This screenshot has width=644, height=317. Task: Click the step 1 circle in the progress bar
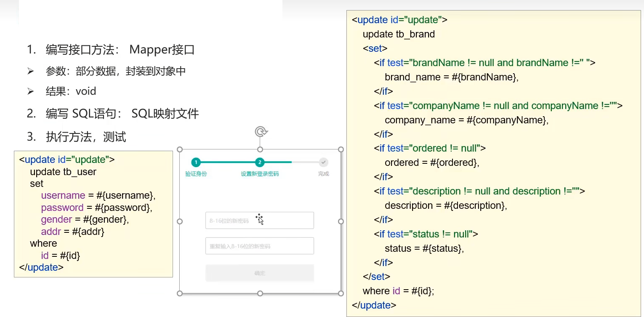pos(196,162)
